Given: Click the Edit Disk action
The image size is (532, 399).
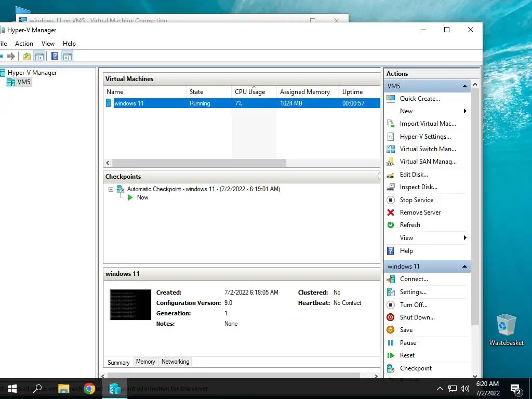Looking at the screenshot, I should [414, 175].
